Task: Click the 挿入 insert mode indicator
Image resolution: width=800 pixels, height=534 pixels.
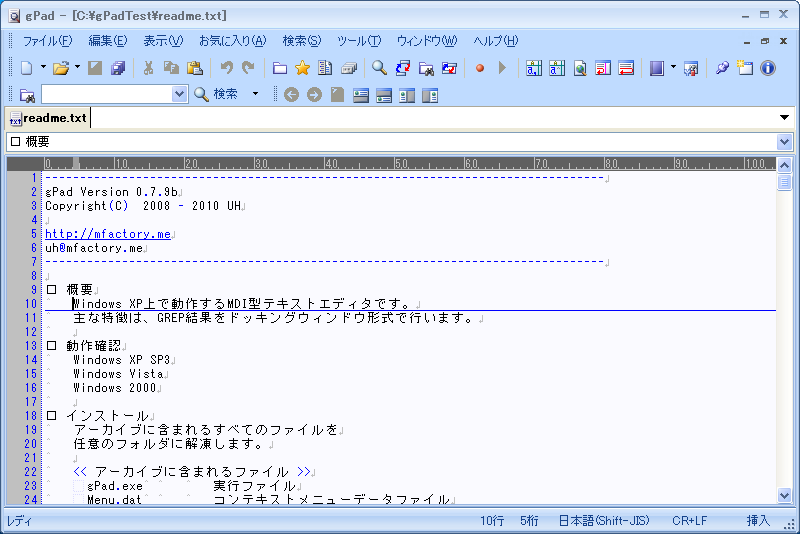Action: (x=758, y=521)
